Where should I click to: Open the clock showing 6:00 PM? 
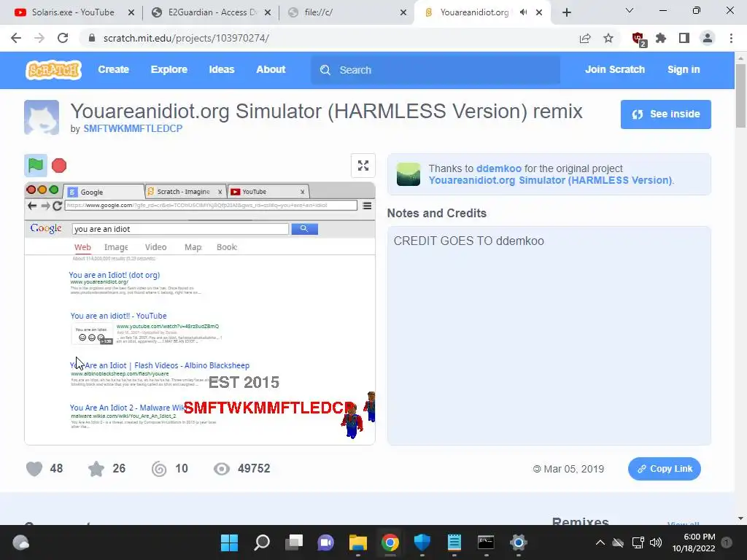coord(694,542)
